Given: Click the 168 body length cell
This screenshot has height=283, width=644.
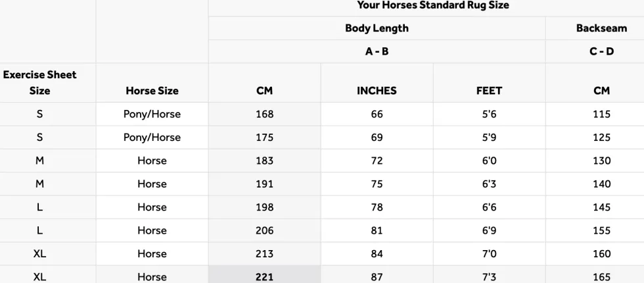Looking at the screenshot, I should point(264,114).
